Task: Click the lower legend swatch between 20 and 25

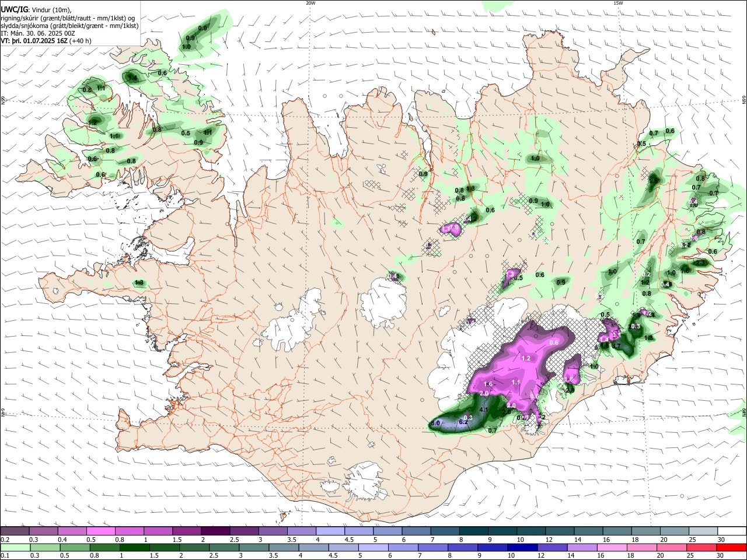Action: pos(671,547)
